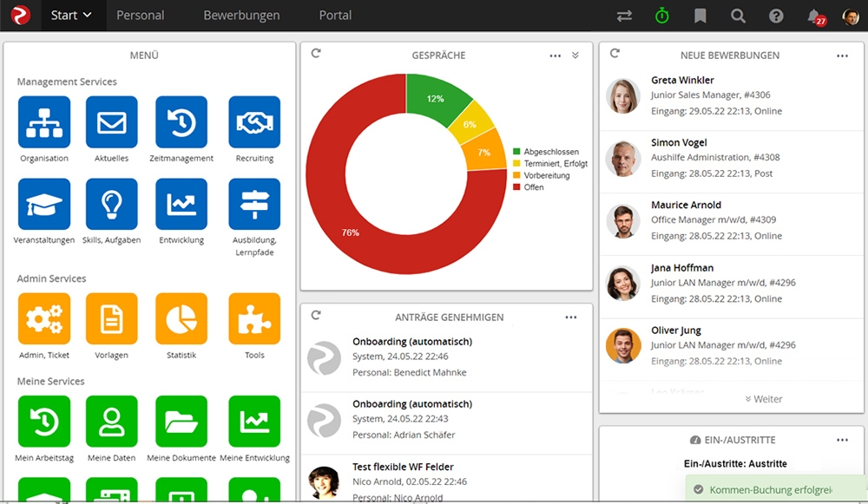Viewport: 868px width, 504px height.
Task: Open the Admin, Ticket gears tile
Action: click(44, 318)
